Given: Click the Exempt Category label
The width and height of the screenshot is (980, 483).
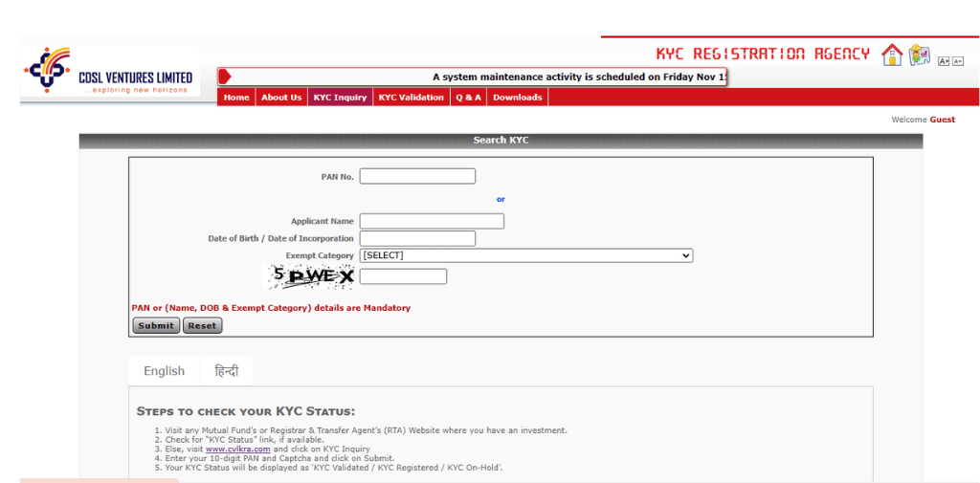Looking at the screenshot, I should click(x=320, y=255).
